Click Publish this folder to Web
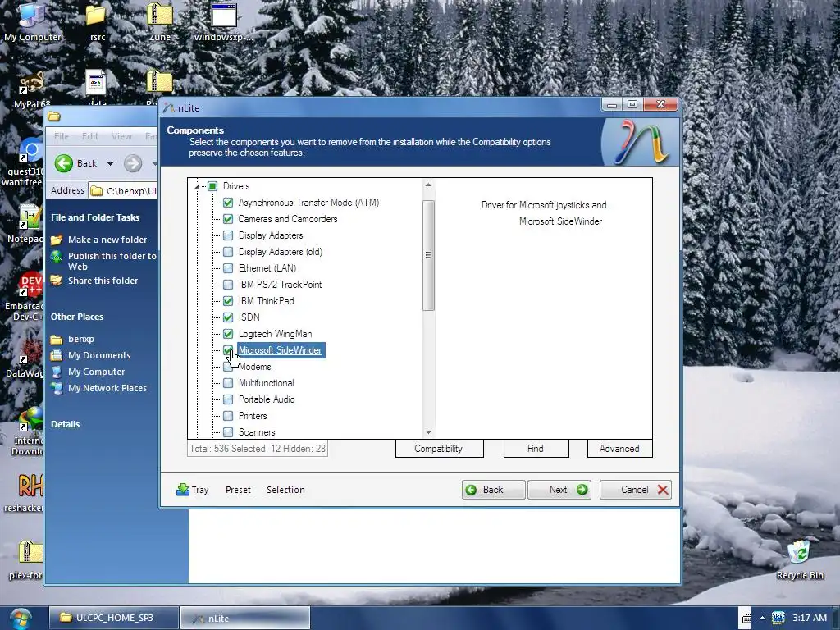Viewport: 840px width, 630px height. pyautogui.click(x=104, y=261)
